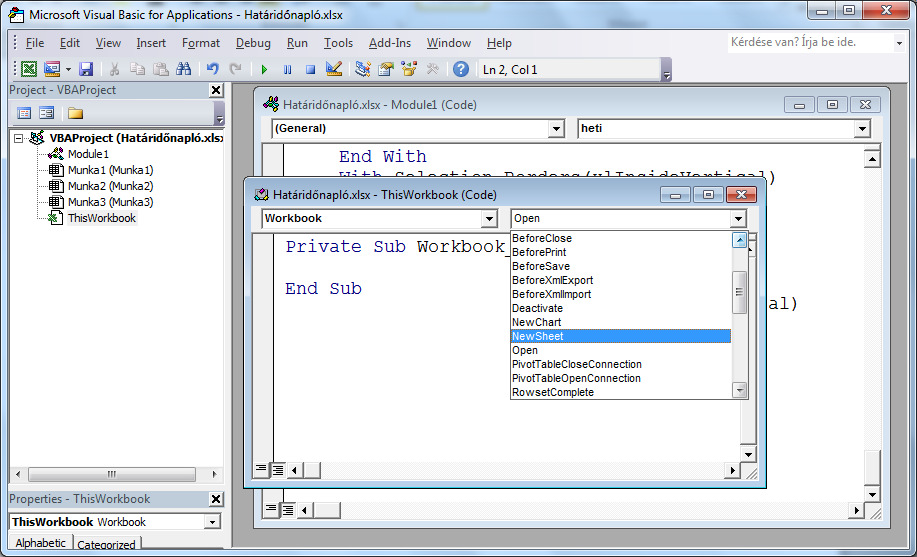Screen dimensions: 917x557
Task: Toggle Design Mode icon
Action: click(334, 70)
